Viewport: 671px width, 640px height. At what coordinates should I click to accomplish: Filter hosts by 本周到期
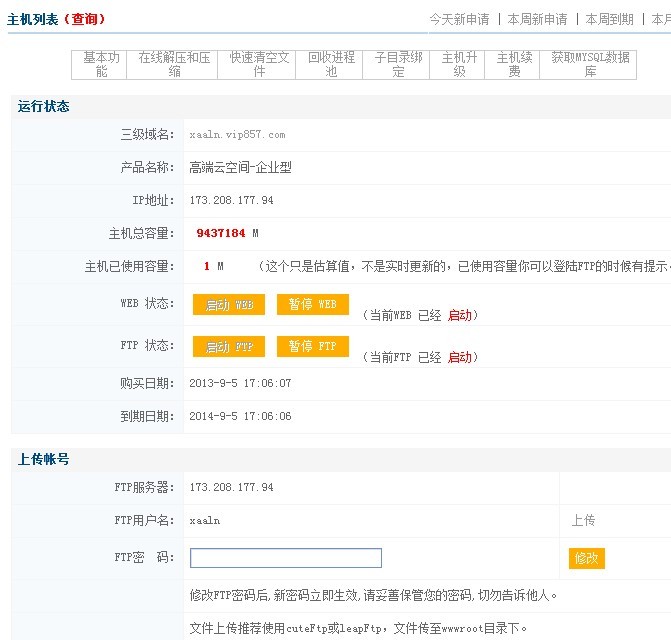[609, 19]
